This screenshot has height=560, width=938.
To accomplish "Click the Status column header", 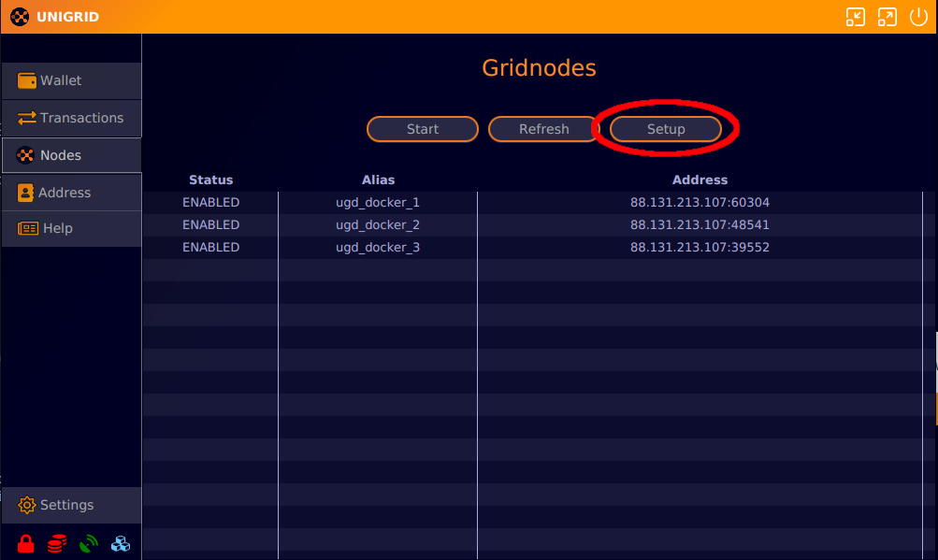I will 211,180.
